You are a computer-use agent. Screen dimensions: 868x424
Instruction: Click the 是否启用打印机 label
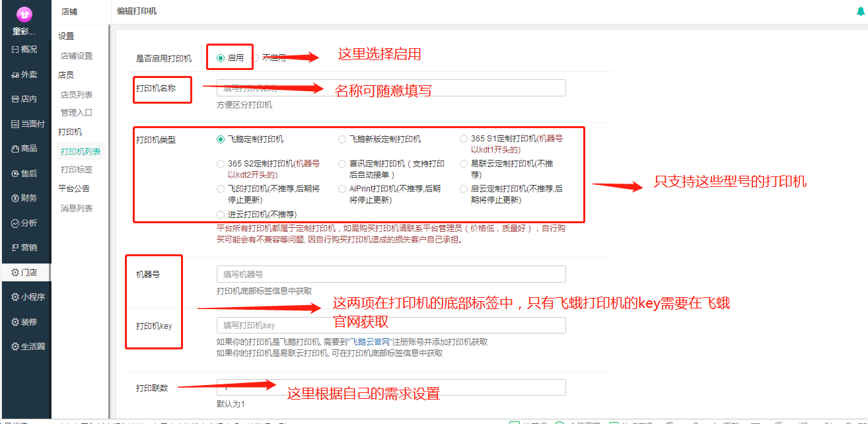(x=164, y=58)
